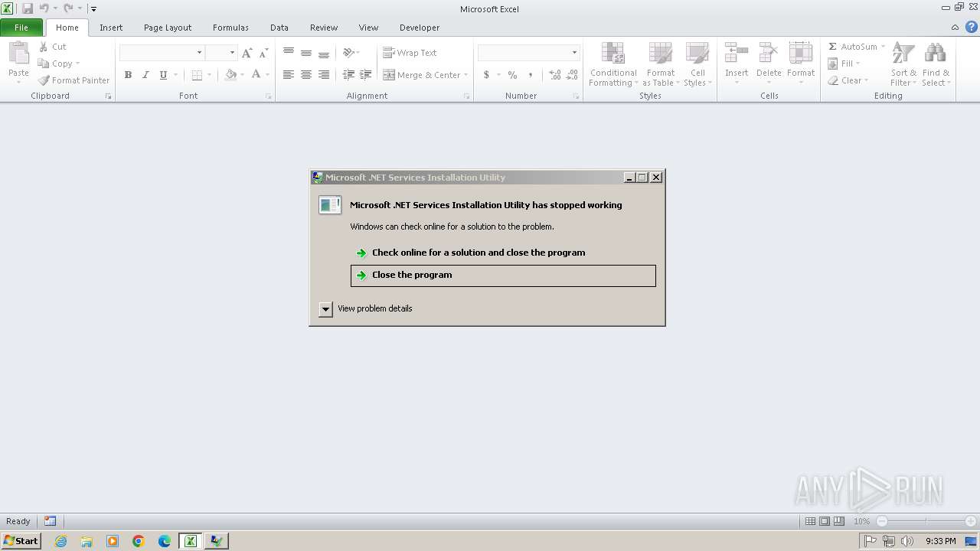Click the Sort & Filter icon
The width and height of the screenshot is (980, 551).
pyautogui.click(x=903, y=53)
